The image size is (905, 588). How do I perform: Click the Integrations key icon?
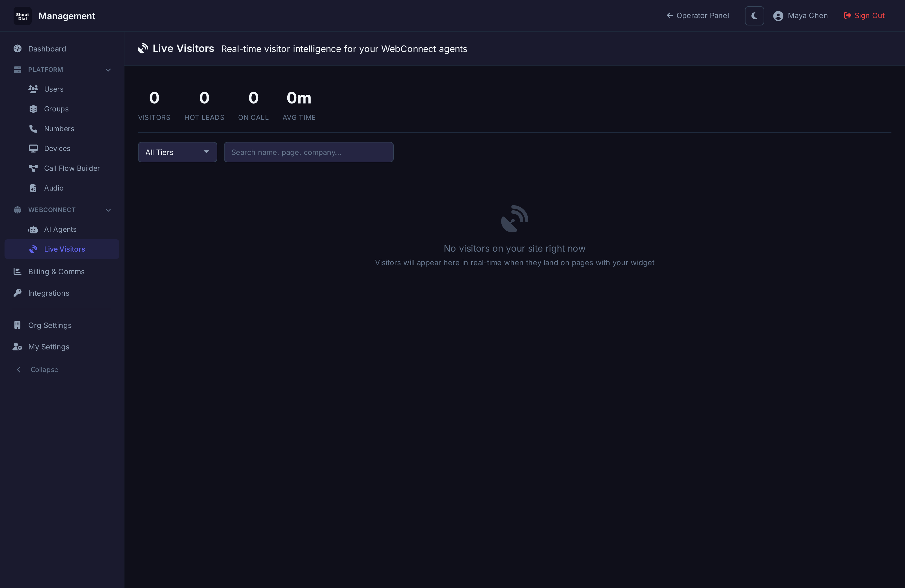point(18,293)
